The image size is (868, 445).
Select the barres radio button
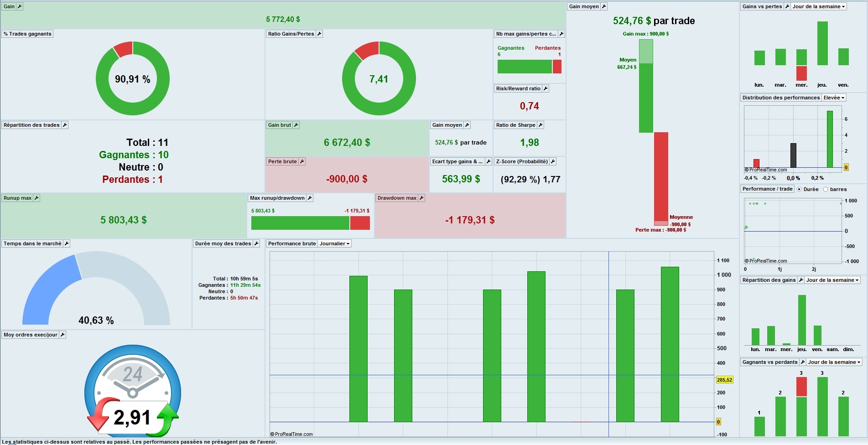[826, 189]
